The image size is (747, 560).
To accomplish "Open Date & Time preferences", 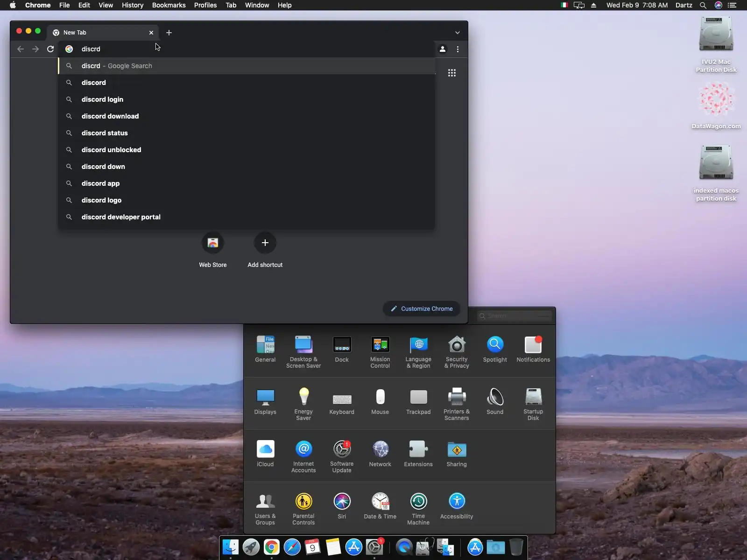I will pyautogui.click(x=380, y=505).
